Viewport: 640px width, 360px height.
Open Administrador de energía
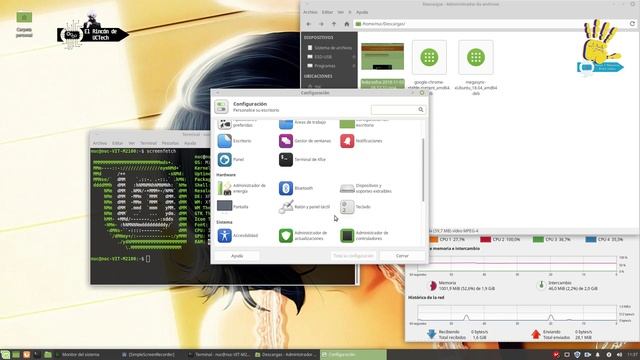point(242,188)
